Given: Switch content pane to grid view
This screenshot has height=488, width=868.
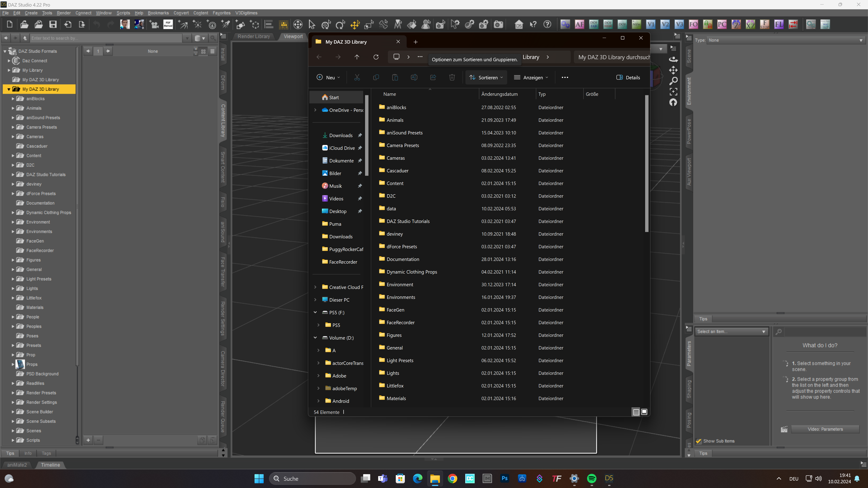Looking at the screenshot, I should pyautogui.click(x=203, y=51).
